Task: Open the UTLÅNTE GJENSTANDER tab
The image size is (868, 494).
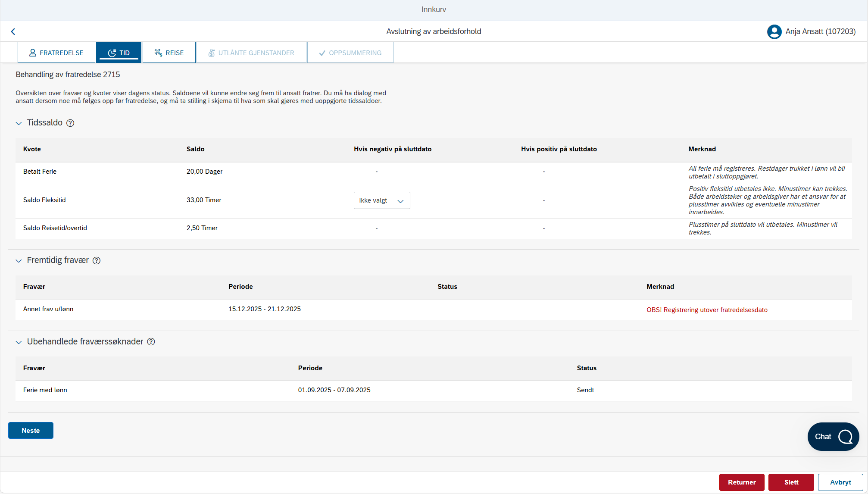Action: click(x=251, y=53)
